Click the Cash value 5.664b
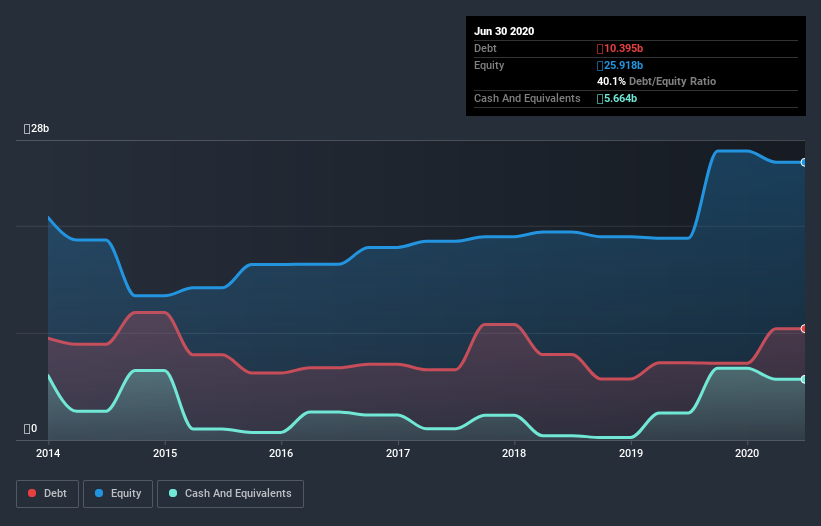This screenshot has height=526, width=821. pyautogui.click(x=617, y=98)
